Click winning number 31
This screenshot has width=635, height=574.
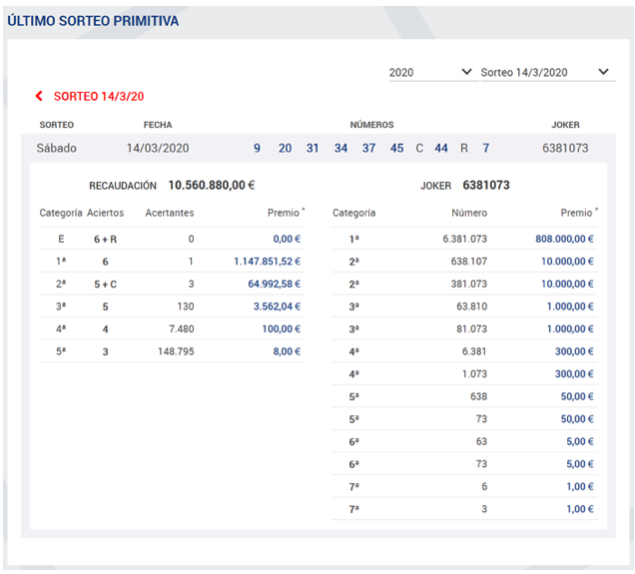(x=312, y=148)
